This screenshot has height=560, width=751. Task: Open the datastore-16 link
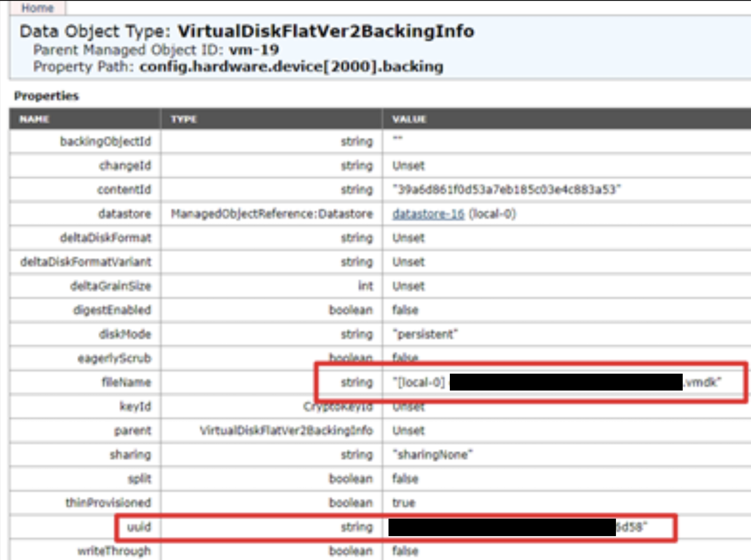pos(428,214)
